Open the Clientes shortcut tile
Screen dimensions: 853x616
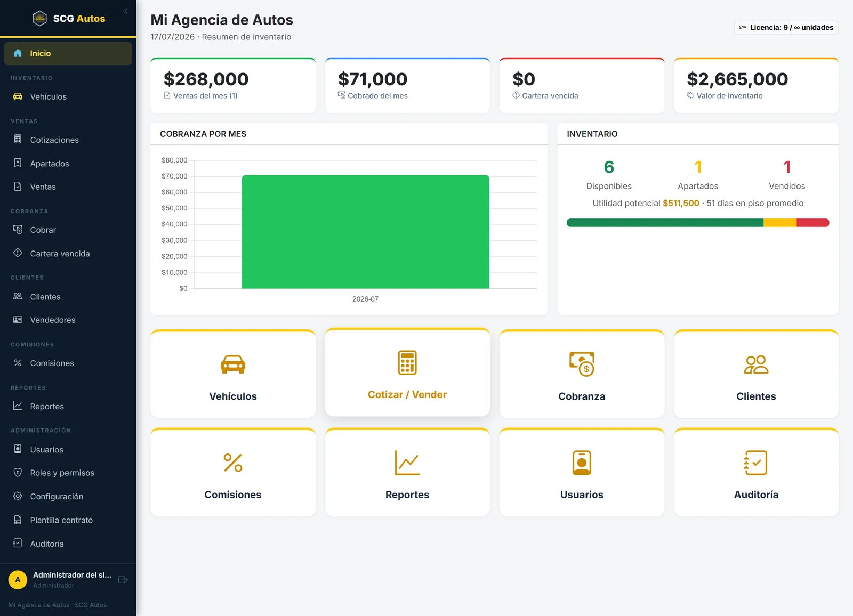coord(756,374)
